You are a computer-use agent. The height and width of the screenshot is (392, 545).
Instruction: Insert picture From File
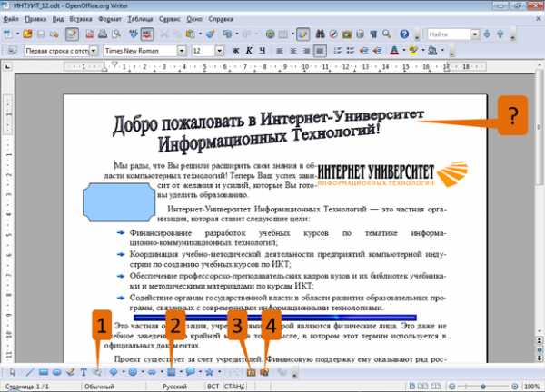[264, 372]
